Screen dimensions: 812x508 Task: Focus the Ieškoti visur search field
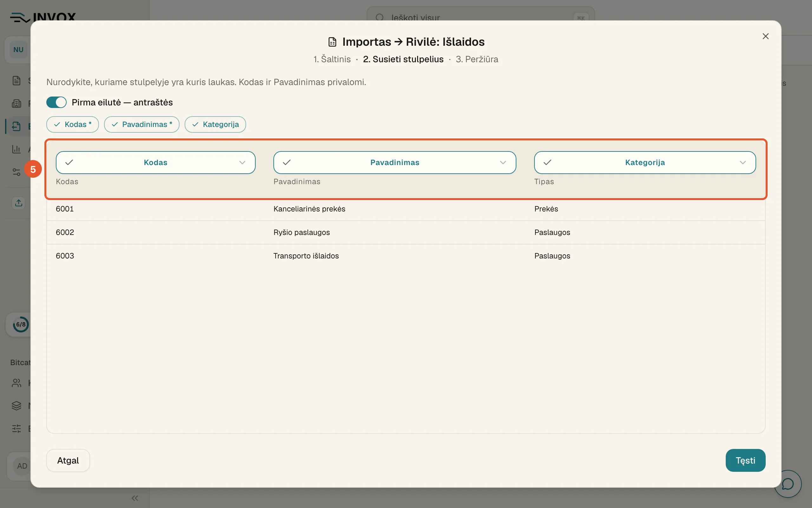[x=481, y=17]
